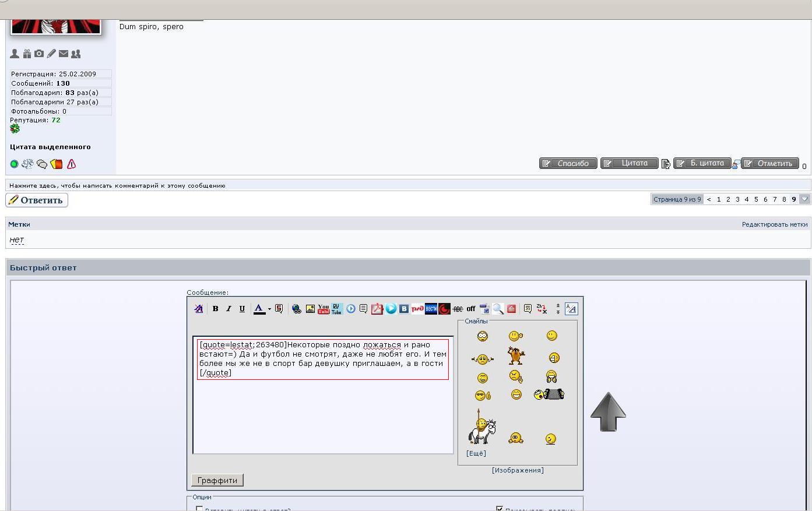Click the Граффити button

217,480
